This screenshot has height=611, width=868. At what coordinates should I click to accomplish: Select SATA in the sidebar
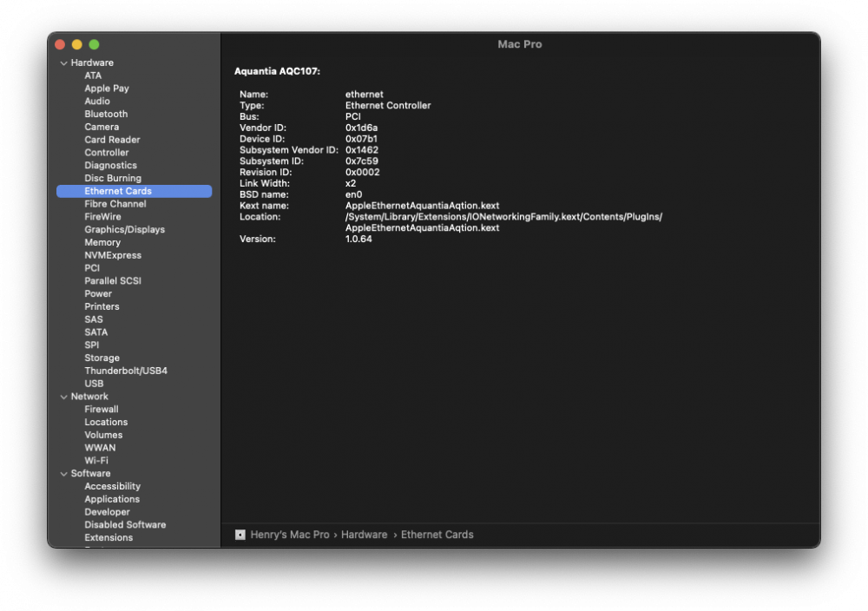[95, 332]
